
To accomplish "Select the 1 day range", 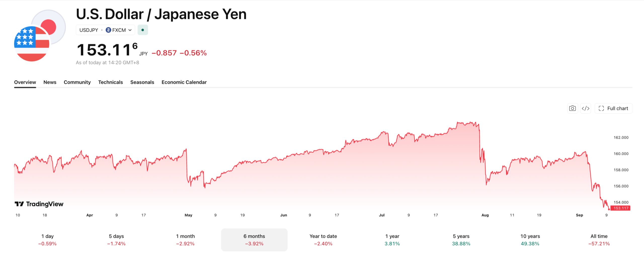I will tap(47, 240).
